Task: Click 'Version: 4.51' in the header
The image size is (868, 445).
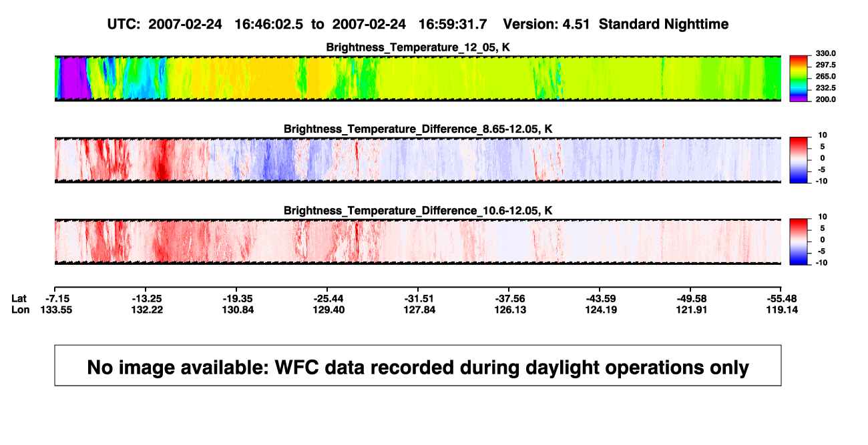Action: [548, 24]
